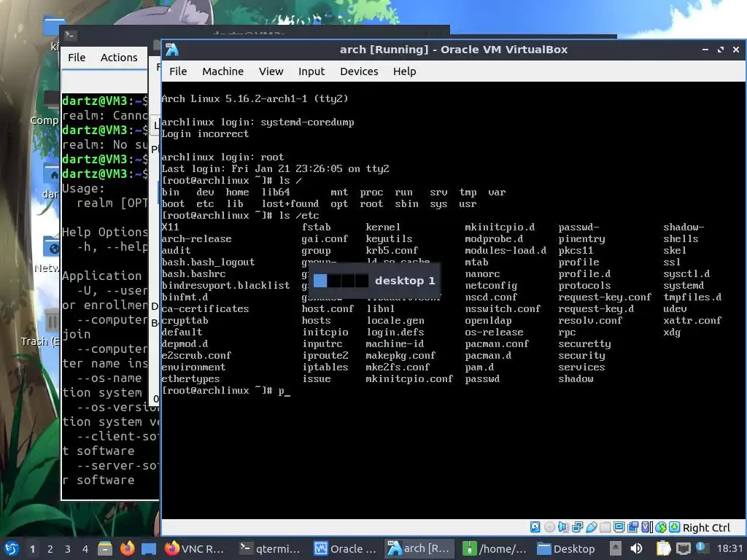Launch the file manager from the panel
This screenshot has height=560, width=747.
coord(105,548)
